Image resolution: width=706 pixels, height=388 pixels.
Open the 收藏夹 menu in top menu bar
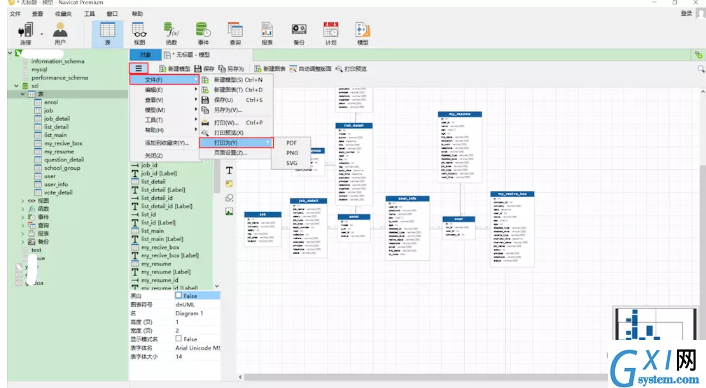63,14
